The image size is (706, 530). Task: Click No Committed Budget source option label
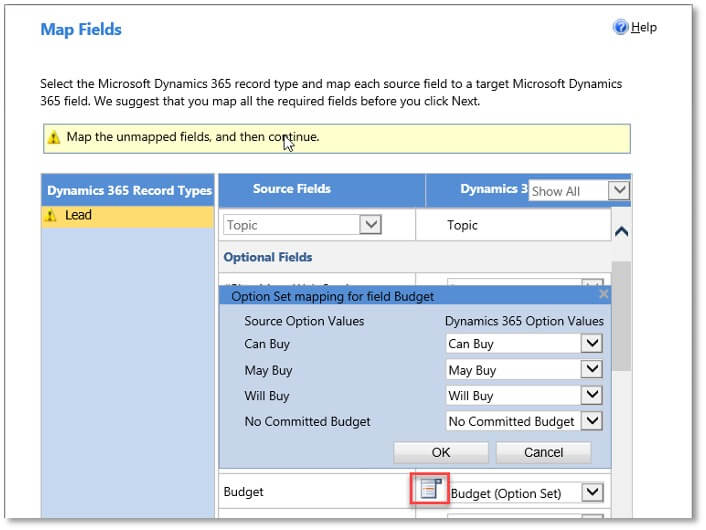pyautogui.click(x=308, y=421)
